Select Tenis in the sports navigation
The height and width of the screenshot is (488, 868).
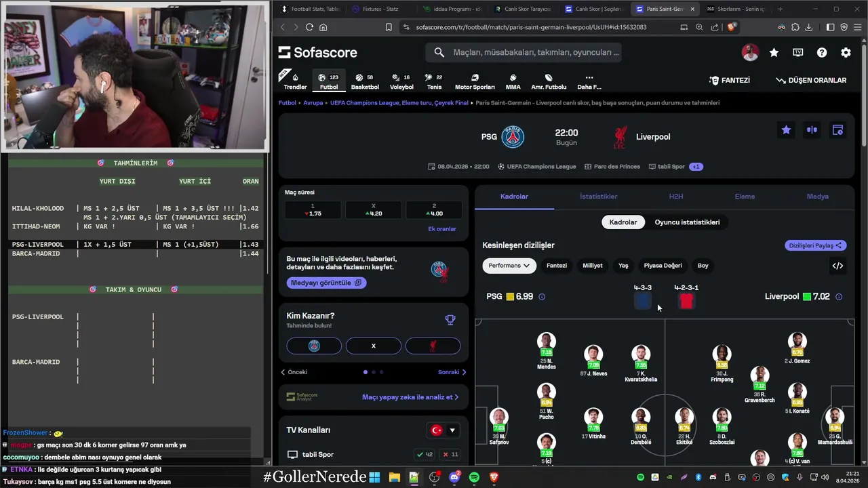pos(434,81)
